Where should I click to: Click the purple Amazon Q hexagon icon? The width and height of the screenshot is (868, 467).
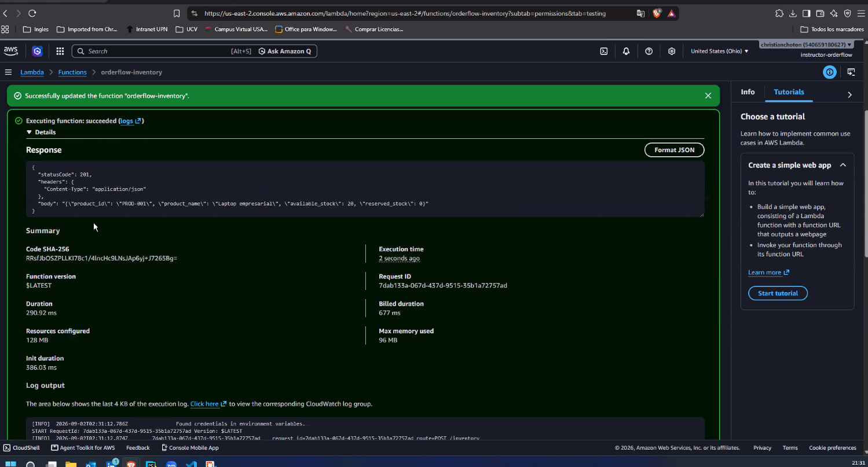pos(37,52)
